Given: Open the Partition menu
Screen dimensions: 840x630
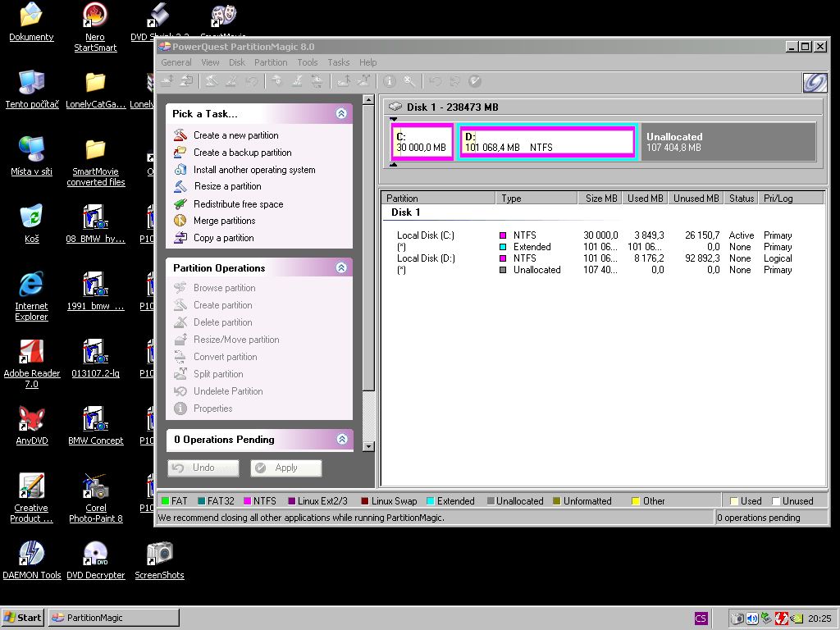Looking at the screenshot, I should (271, 62).
